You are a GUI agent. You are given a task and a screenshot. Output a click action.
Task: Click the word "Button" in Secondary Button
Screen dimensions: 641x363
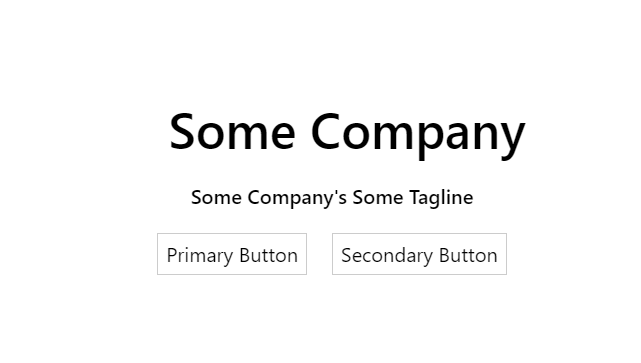click(x=468, y=255)
